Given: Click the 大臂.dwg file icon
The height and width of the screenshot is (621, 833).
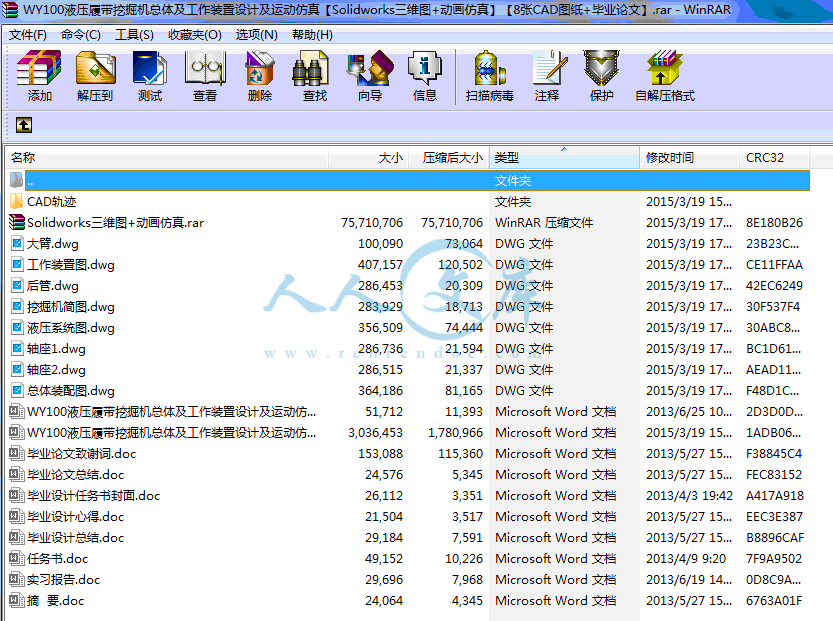Looking at the screenshot, I should [x=17, y=243].
